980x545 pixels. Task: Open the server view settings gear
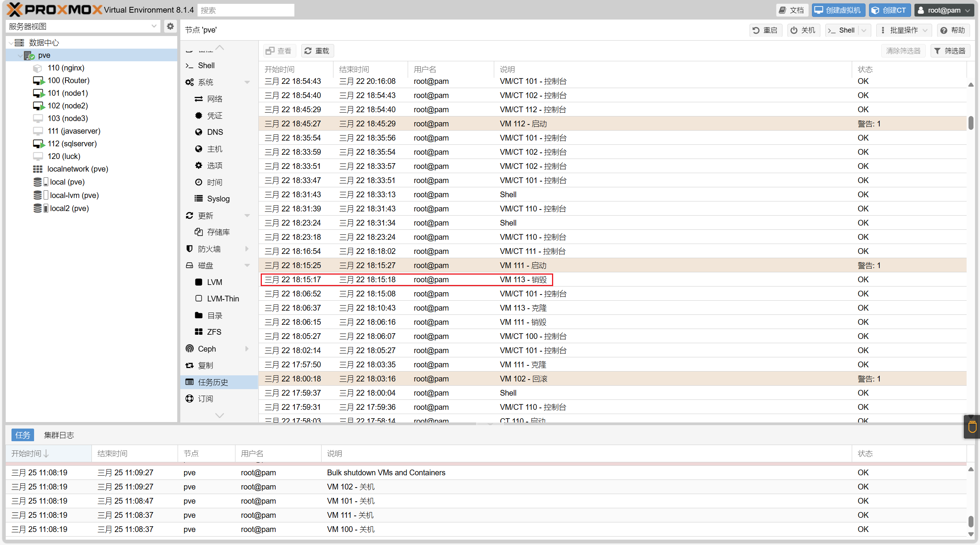point(170,26)
